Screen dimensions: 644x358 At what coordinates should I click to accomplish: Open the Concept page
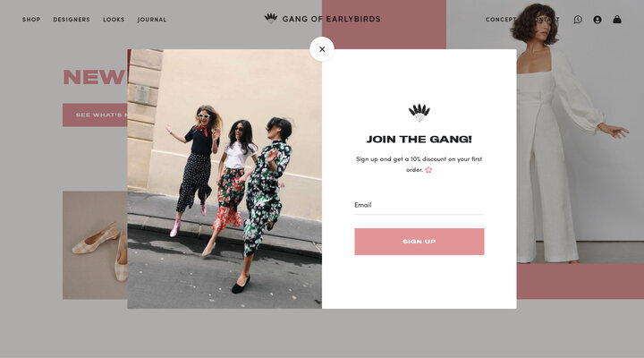coord(501,20)
